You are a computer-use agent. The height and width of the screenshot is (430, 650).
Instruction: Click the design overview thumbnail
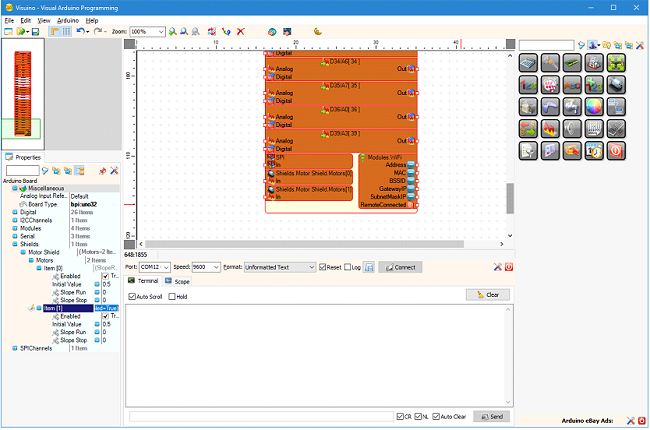23,94
